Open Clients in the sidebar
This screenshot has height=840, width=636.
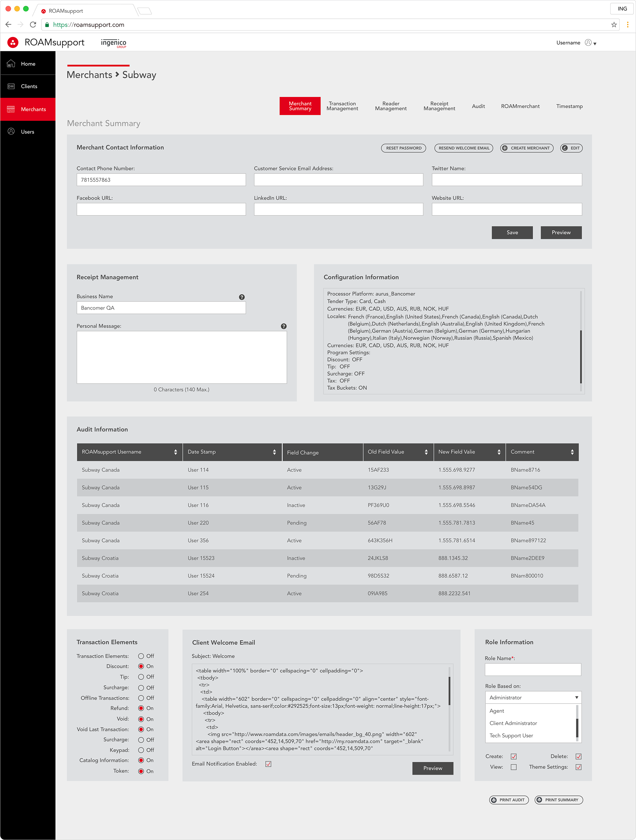tap(28, 86)
